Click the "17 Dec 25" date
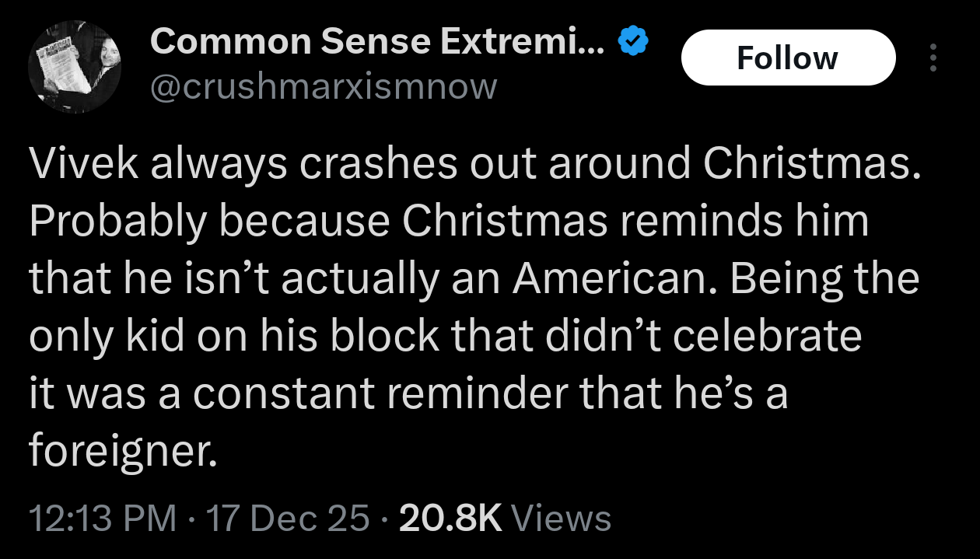The image size is (980, 559). pos(286,519)
